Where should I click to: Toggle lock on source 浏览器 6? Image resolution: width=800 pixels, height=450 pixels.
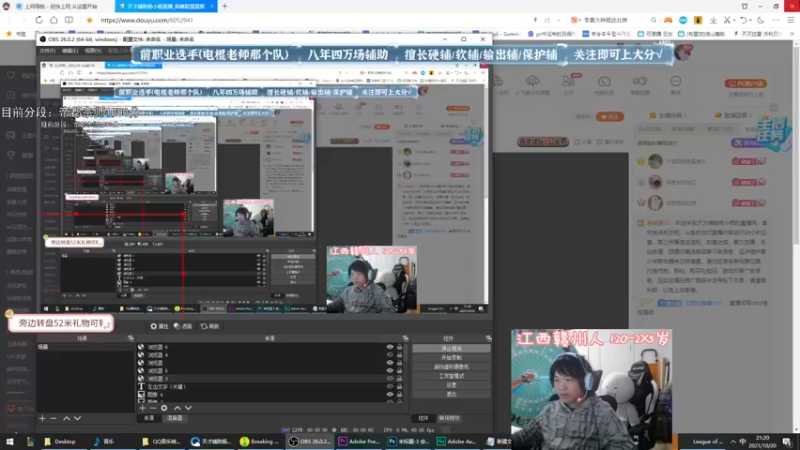pyautogui.click(x=399, y=347)
